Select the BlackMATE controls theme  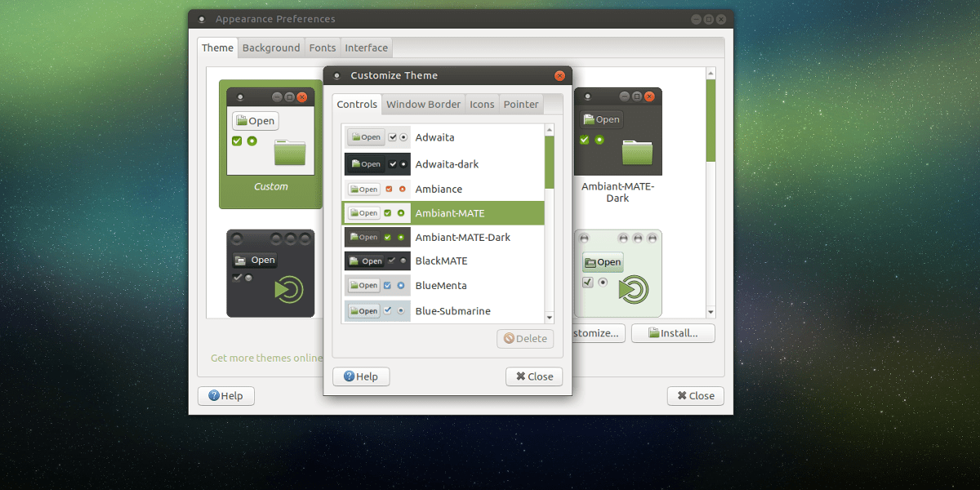click(x=443, y=261)
